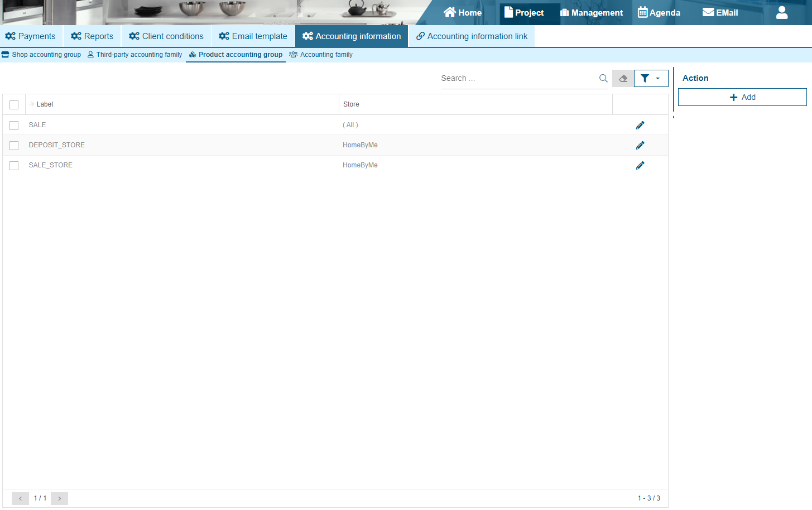The height and width of the screenshot is (510, 812).
Task: Clear filters with the eraser icon
Action: [x=623, y=79]
